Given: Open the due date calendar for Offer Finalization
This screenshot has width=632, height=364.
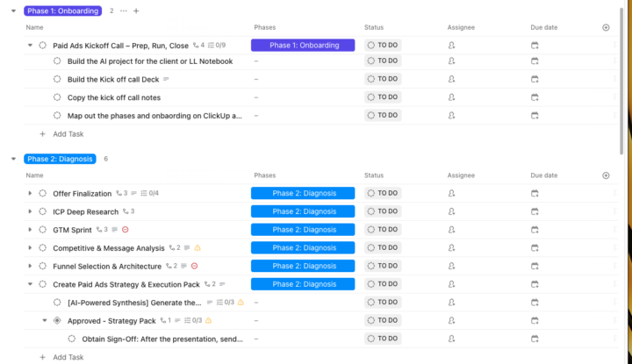Looking at the screenshot, I should coord(535,193).
